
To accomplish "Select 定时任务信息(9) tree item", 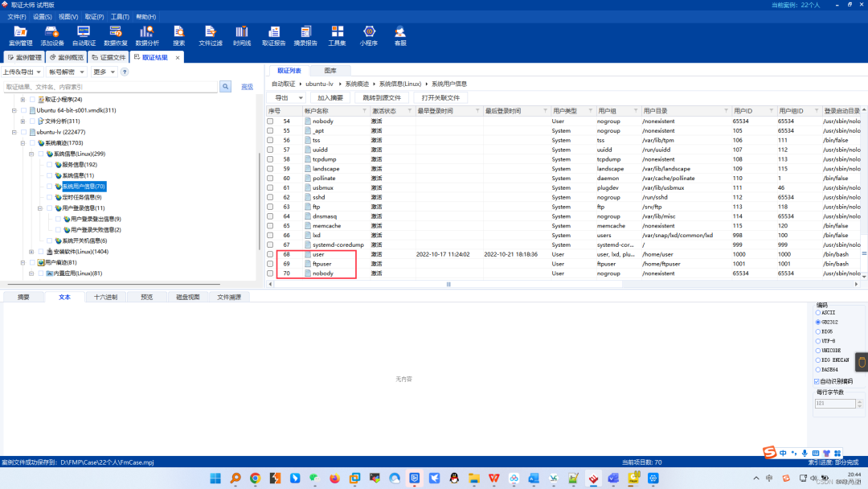I will pyautogui.click(x=82, y=197).
